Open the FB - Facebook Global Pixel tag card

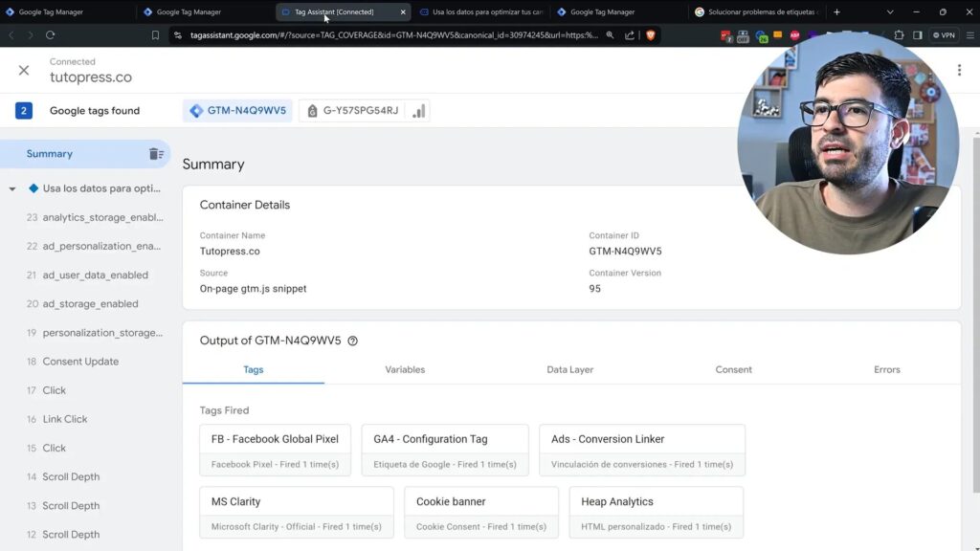point(275,451)
